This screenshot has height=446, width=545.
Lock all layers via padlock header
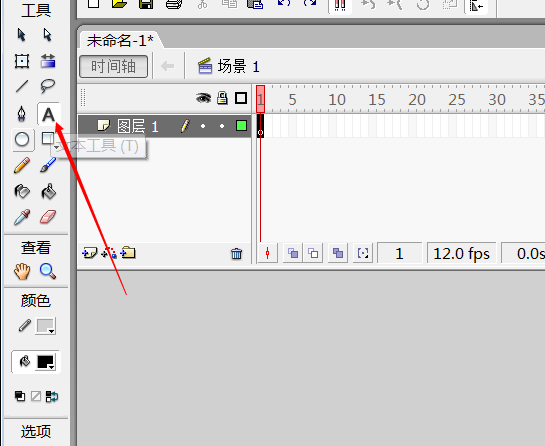click(x=222, y=98)
